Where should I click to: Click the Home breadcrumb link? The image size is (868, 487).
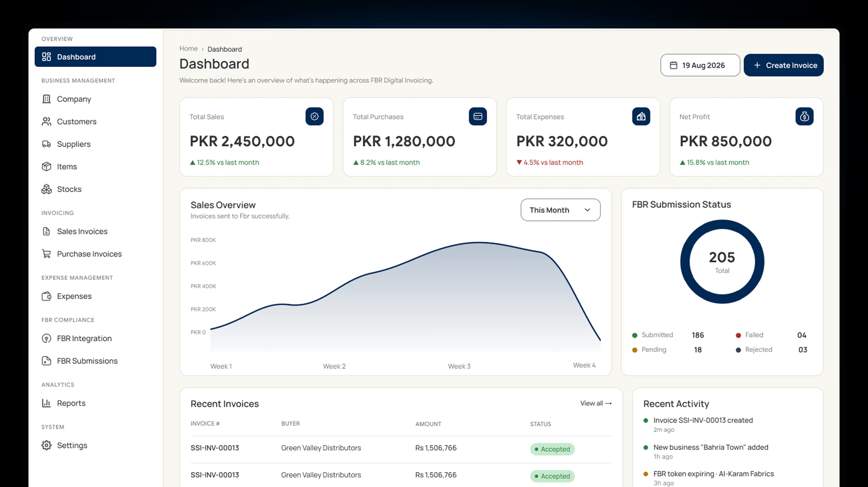188,49
